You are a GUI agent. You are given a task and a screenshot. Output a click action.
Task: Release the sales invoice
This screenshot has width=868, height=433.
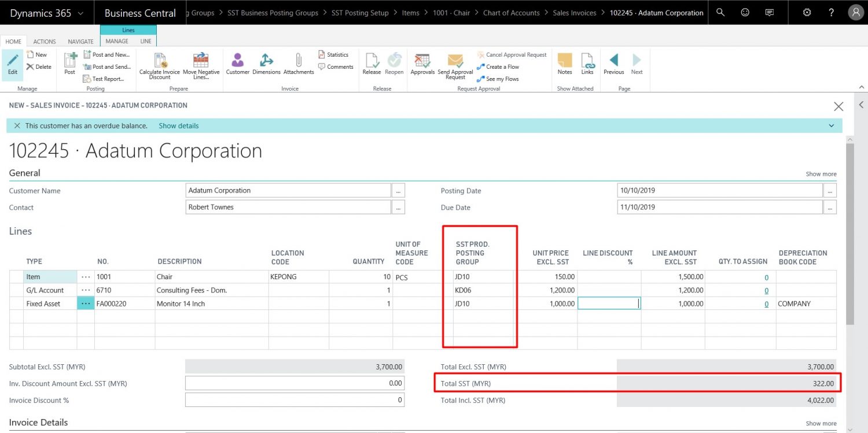pyautogui.click(x=372, y=64)
